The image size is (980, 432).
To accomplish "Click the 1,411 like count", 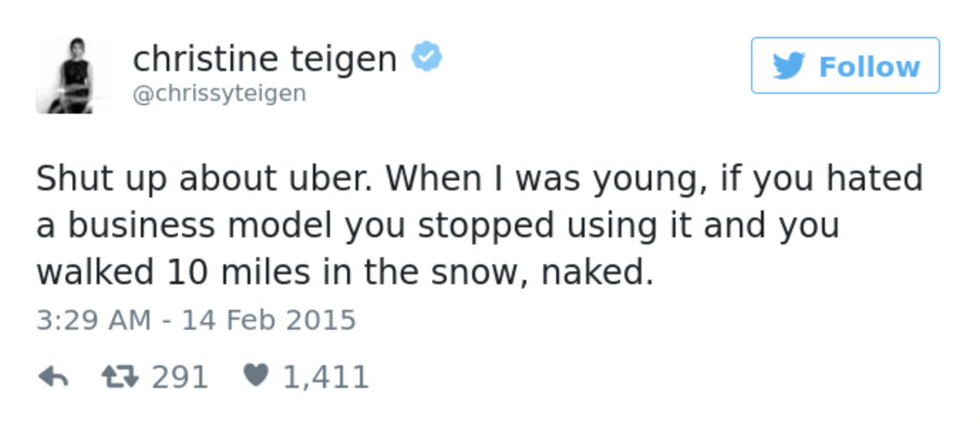I will (326, 377).
